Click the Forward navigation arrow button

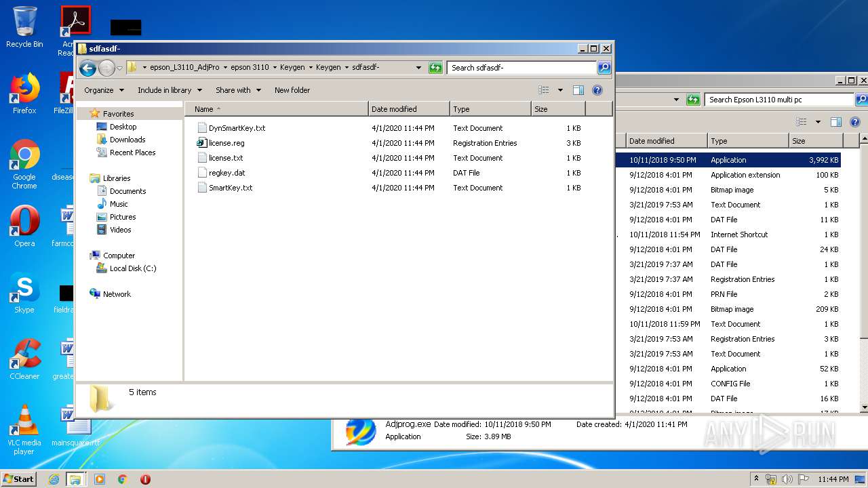[106, 68]
